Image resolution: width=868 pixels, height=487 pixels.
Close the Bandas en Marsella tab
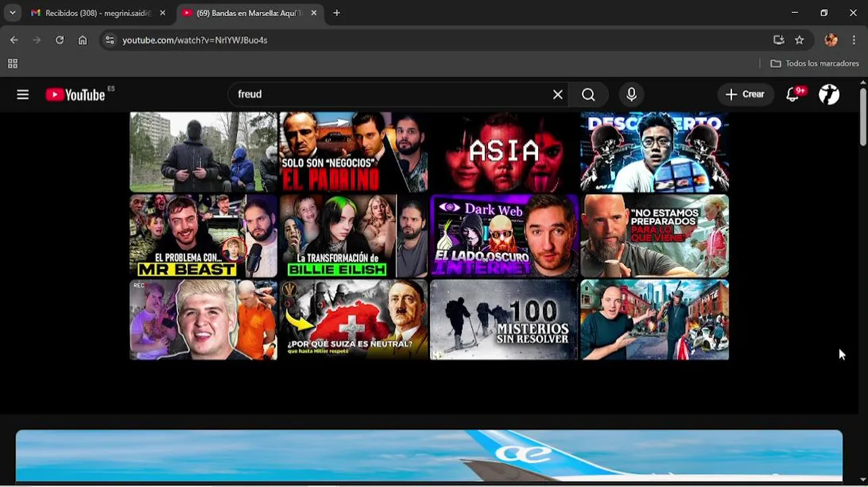(x=314, y=13)
